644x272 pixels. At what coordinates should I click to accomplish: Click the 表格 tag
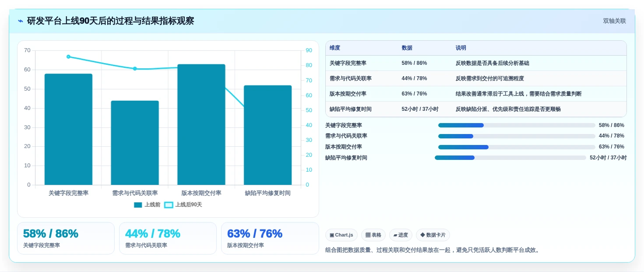tap(373, 235)
